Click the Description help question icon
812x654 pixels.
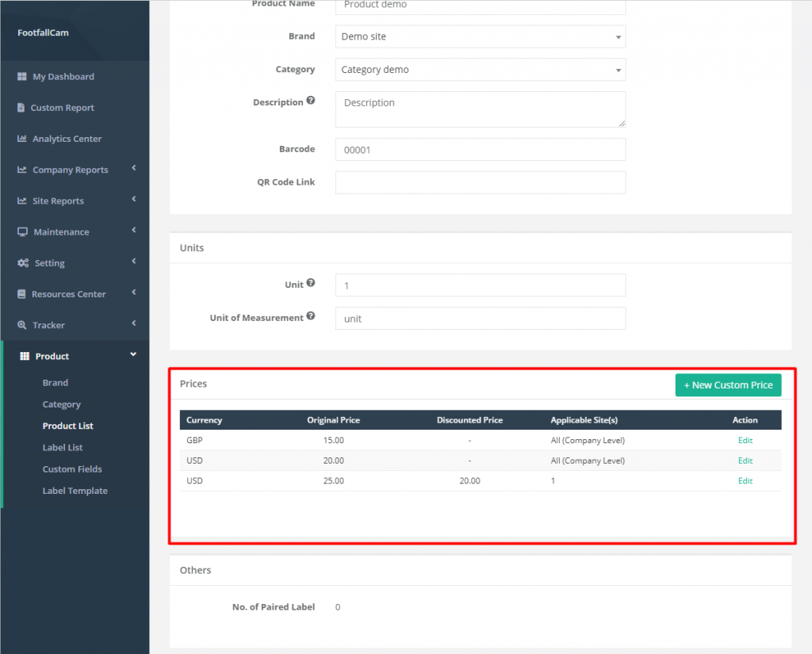311,101
